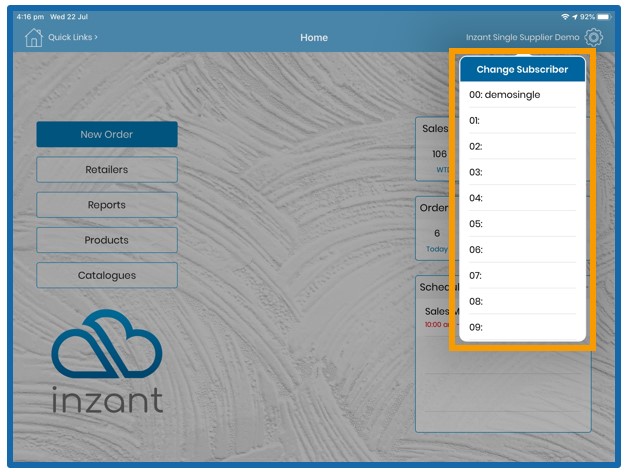Select subscriber slot 02:

coord(522,146)
